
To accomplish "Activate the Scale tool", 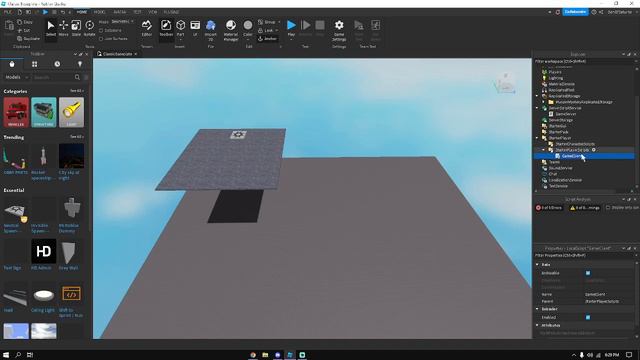I will tap(76, 29).
